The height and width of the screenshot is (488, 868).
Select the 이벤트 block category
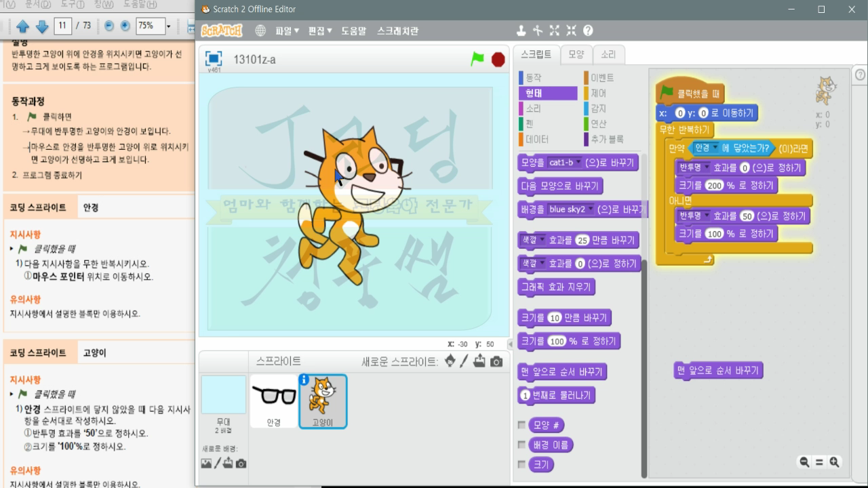click(601, 78)
